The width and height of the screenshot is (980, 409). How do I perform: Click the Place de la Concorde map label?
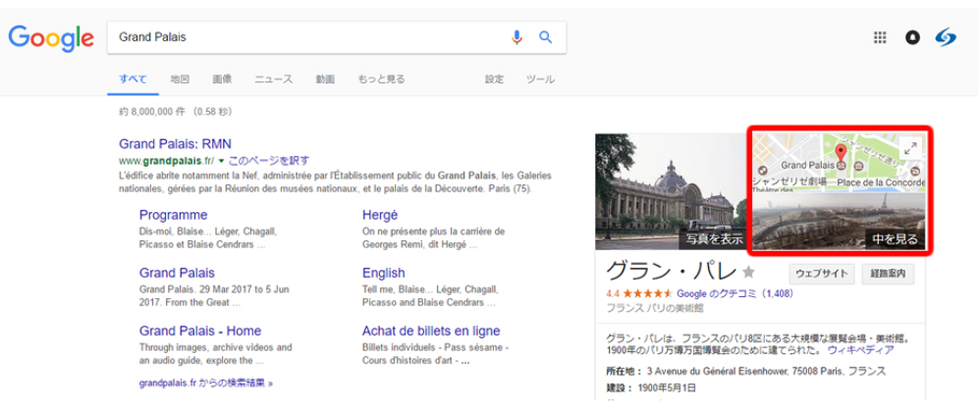[881, 182]
